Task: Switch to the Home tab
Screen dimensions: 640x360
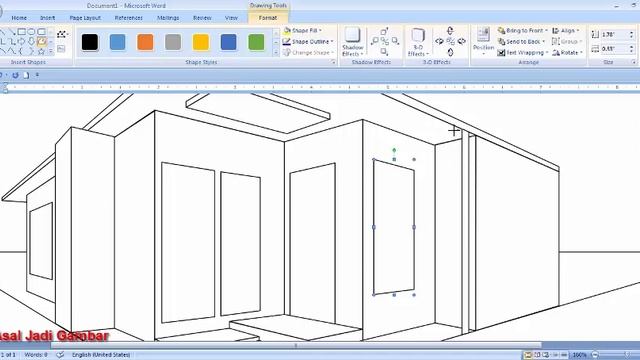Action: pyautogui.click(x=19, y=18)
